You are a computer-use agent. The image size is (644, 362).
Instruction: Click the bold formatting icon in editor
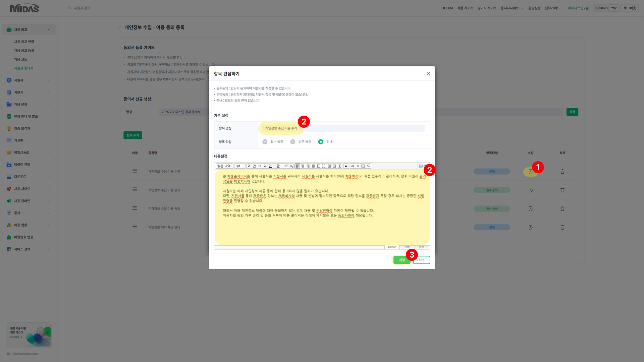[249, 166]
